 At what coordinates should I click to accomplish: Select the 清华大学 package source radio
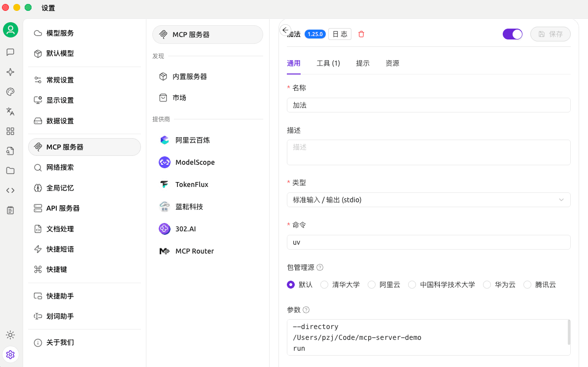[324, 285]
